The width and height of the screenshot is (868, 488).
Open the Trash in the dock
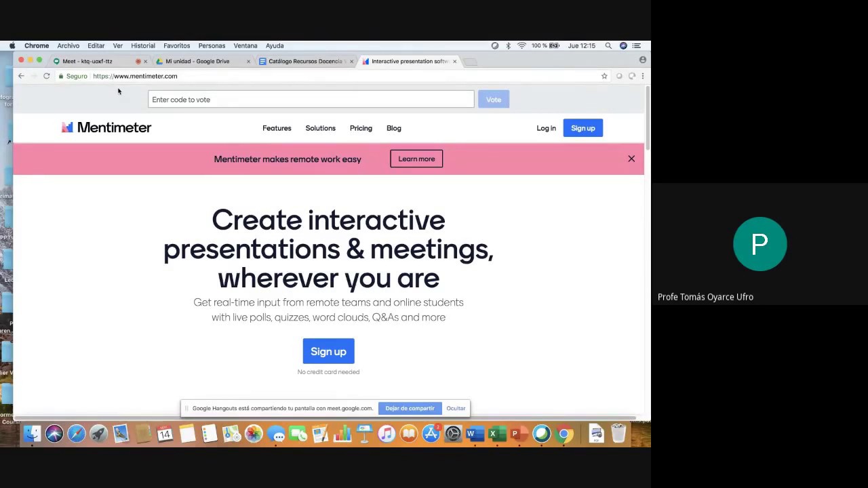[618, 433]
